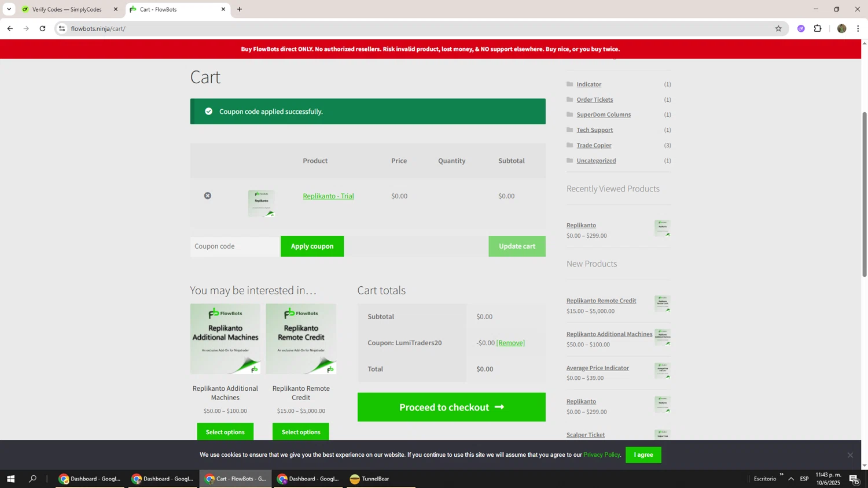868x488 pixels.
Task: Open the Windows Start menu
Action: 10,479
